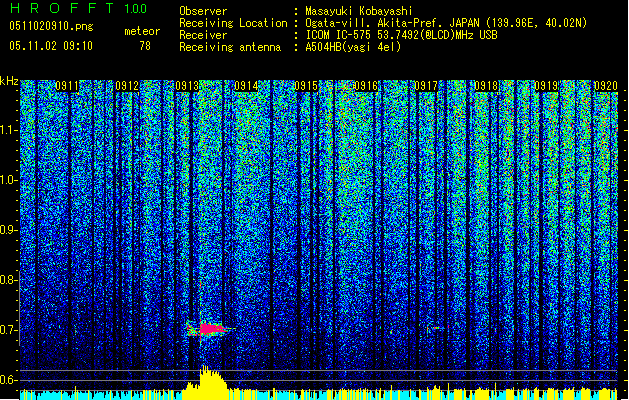Screen dimensions: 629x400
Task: Click the 0.9 frequency axis label
Action: (8, 230)
